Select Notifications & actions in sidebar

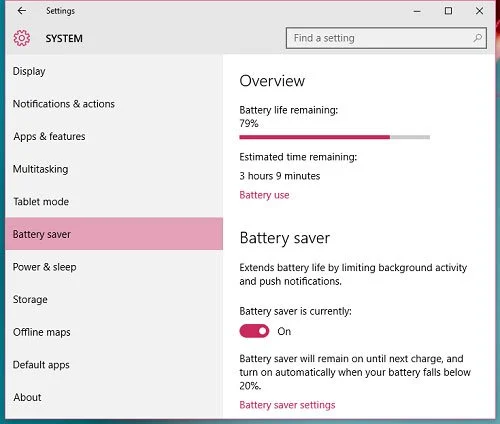114,104
